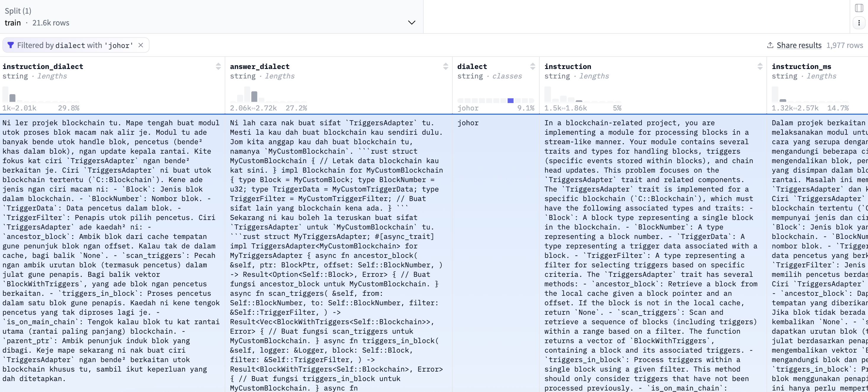
Task: Click the highlighted johor class bar
Action: point(510,100)
